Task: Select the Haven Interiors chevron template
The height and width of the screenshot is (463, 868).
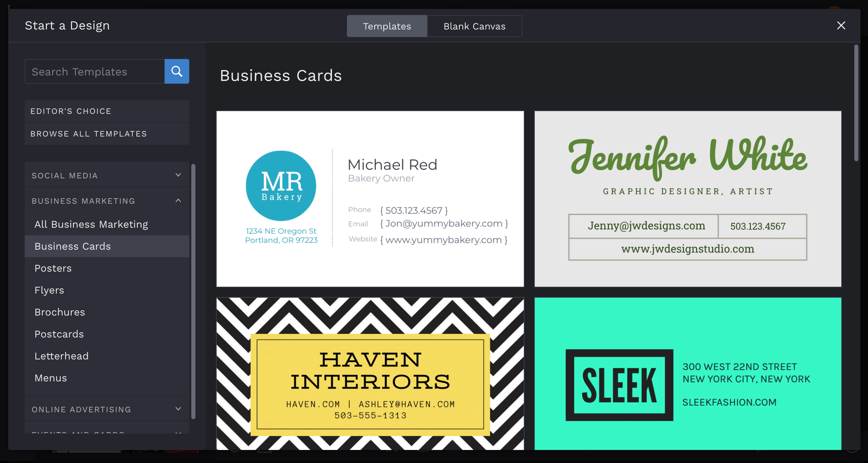Action: pos(370,373)
